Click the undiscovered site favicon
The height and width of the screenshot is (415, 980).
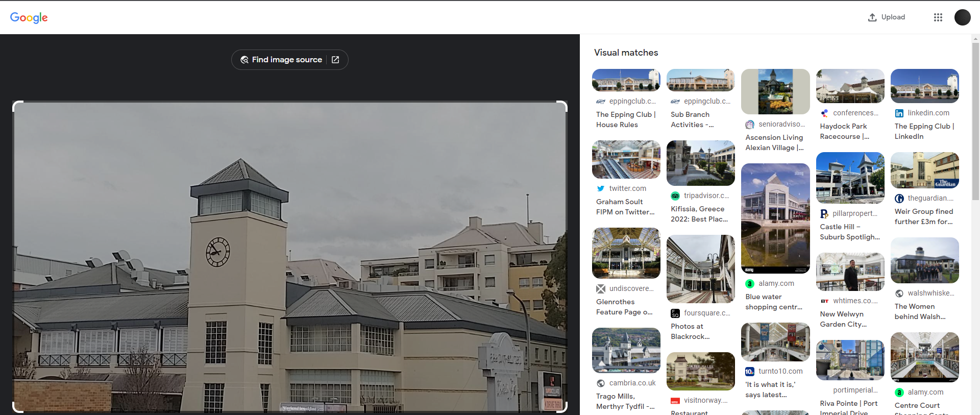601,288
